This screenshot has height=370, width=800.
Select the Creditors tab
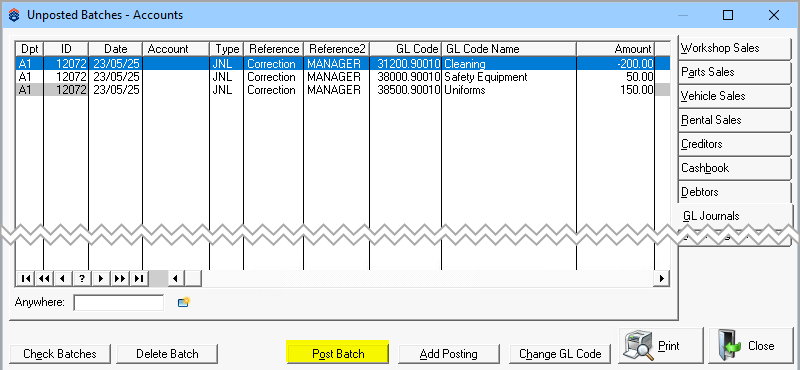(x=734, y=144)
